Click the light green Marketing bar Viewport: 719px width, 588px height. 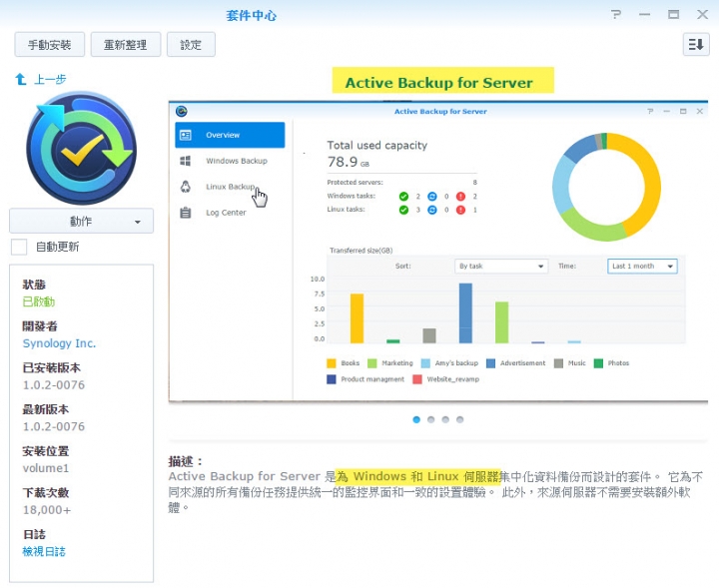click(501, 322)
